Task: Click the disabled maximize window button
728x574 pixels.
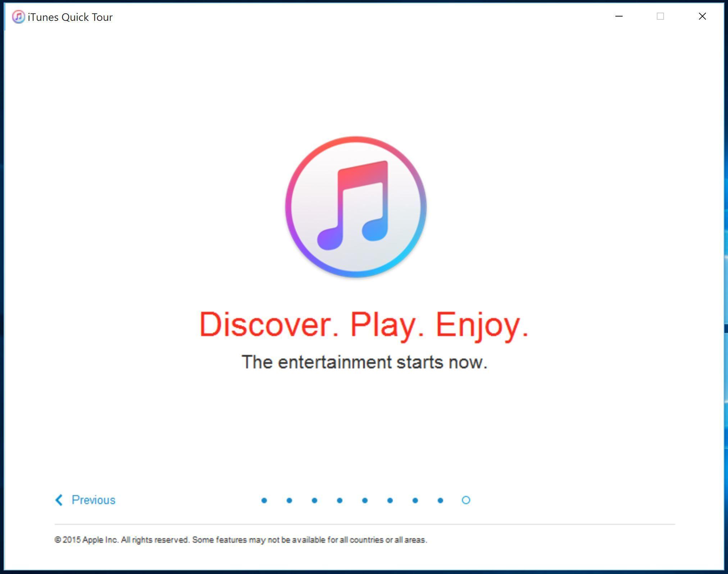Action: [660, 17]
